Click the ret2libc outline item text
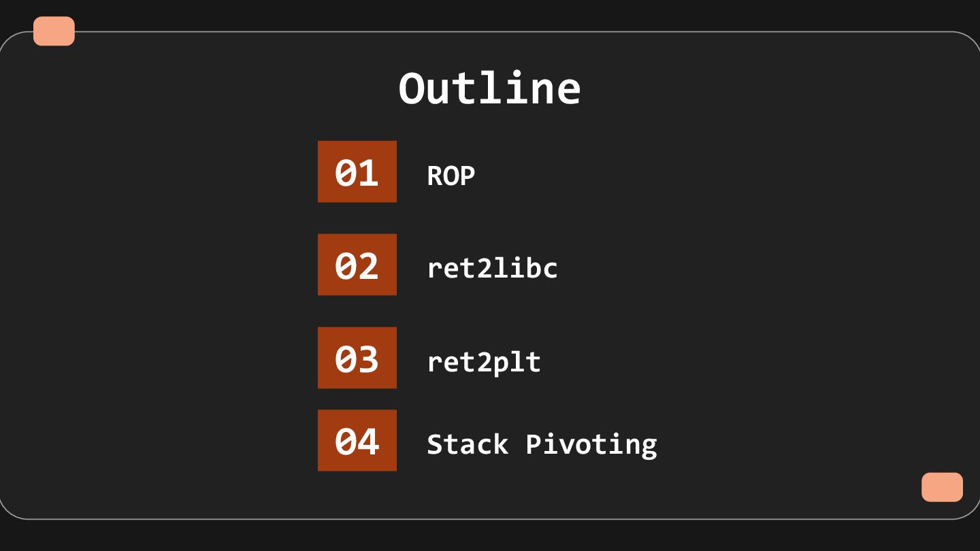 [491, 268]
